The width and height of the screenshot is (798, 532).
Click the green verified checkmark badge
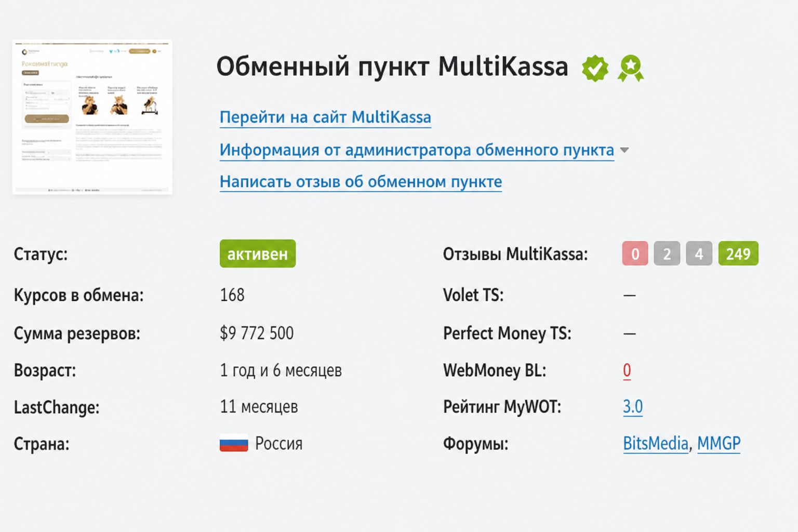coord(595,68)
